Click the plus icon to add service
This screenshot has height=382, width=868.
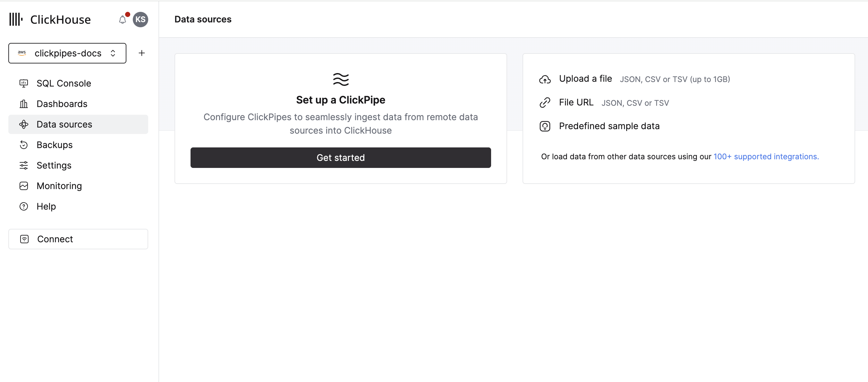coord(142,53)
